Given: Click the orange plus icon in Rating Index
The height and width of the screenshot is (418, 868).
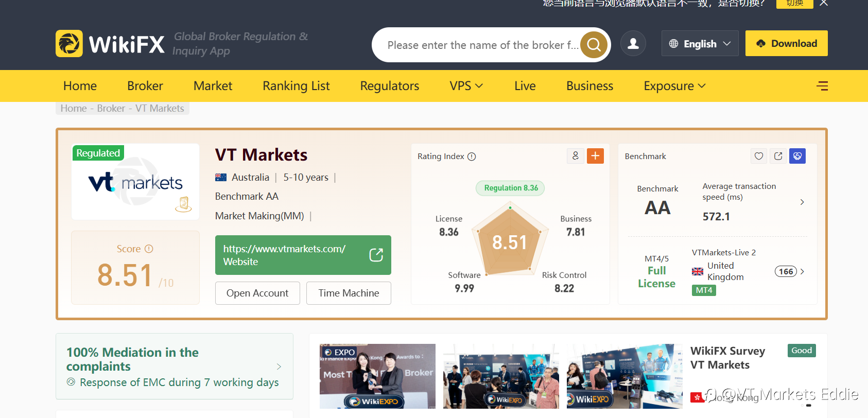Looking at the screenshot, I should (595, 156).
